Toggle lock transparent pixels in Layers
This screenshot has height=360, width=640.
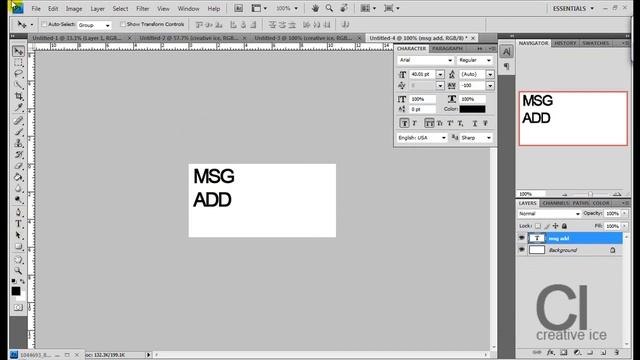(x=538, y=226)
